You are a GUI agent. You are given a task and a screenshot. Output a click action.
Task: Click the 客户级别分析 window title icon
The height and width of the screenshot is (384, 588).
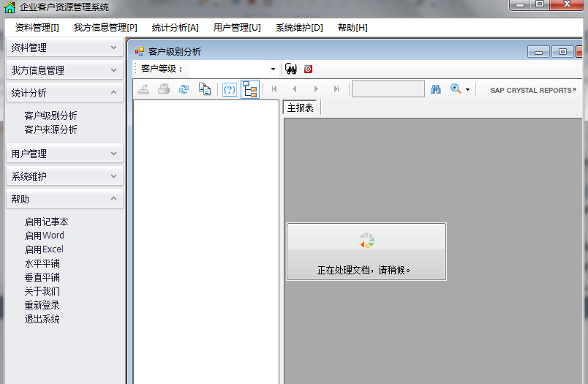click(x=140, y=51)
